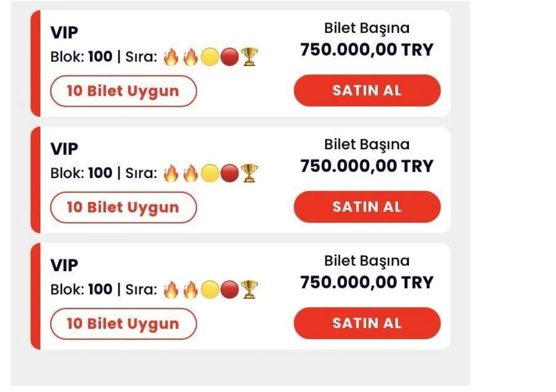Buy the third VIP ticket with SATIN AL
This screenshot has height=392, width=556.
367,323
